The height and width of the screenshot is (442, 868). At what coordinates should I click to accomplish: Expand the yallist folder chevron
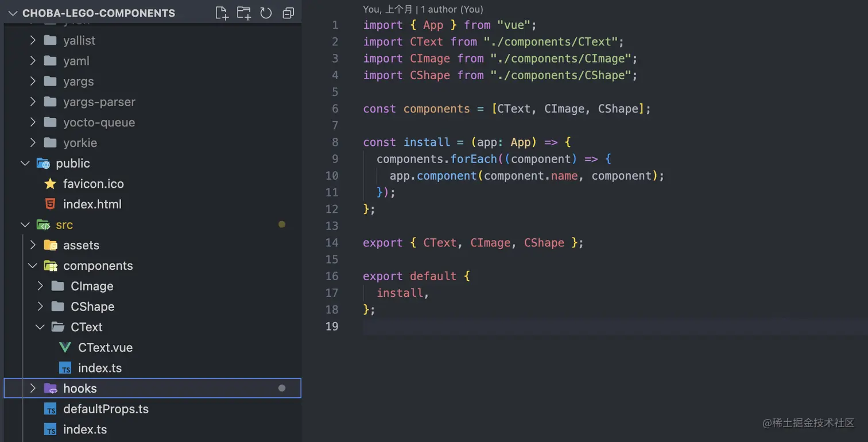coord(33,40)
